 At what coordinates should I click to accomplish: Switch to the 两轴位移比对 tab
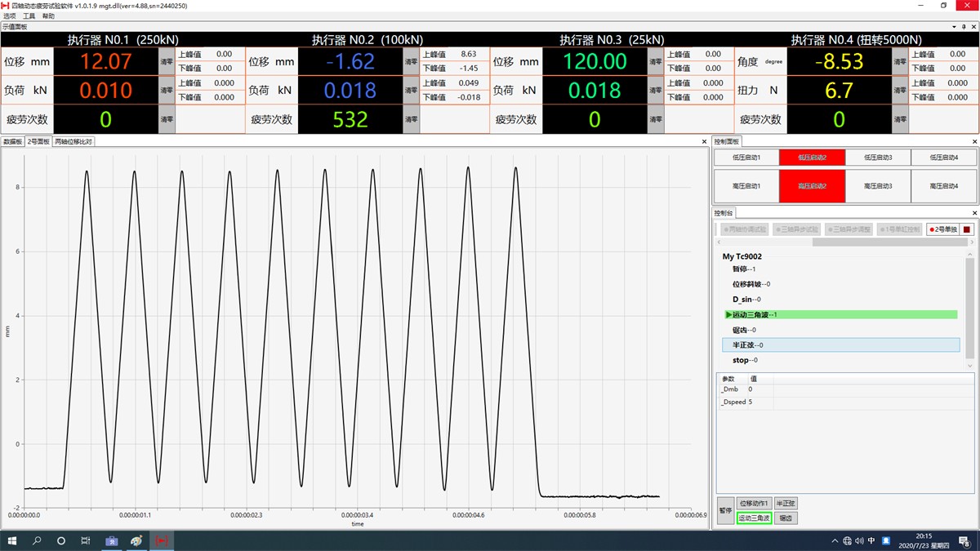(x=73, y=141)
